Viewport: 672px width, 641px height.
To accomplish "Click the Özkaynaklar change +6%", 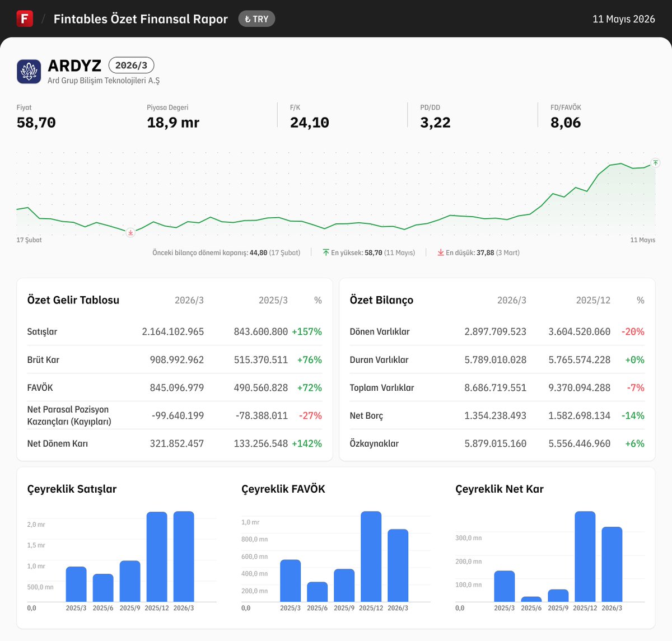I will tap(635, 443).
